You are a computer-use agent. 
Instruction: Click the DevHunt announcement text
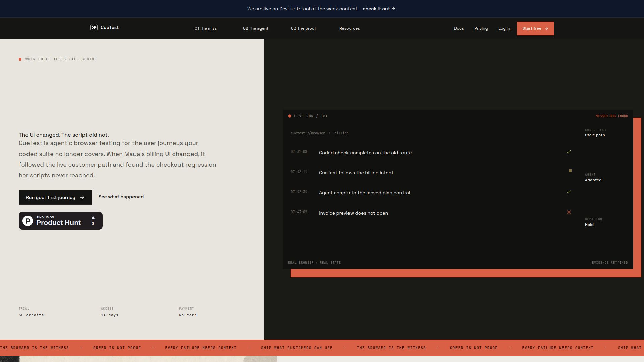(302, 9)
